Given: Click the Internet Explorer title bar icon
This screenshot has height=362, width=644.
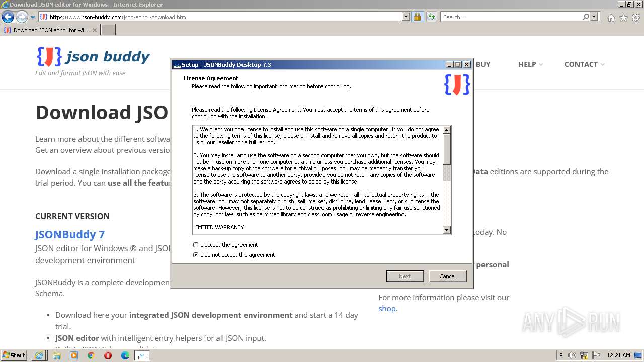Looking at the screenshot, I should point(5,5).
